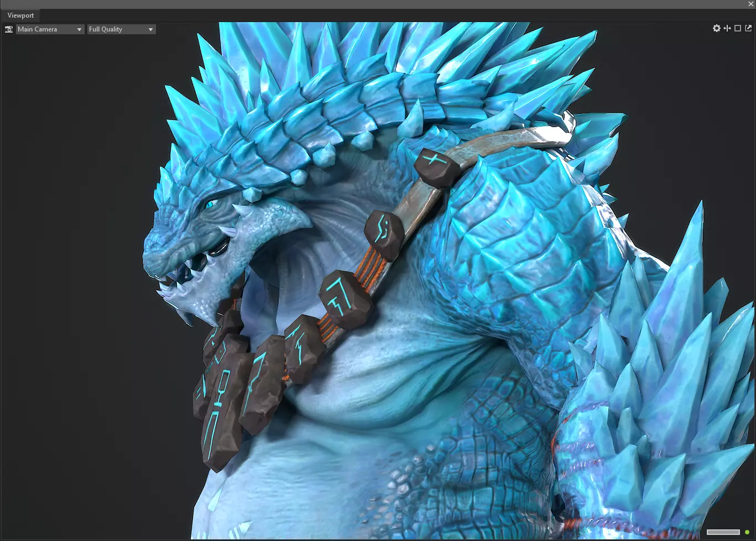Click the split viewport icon
756x541 pixels.
(x=727, y=28)
